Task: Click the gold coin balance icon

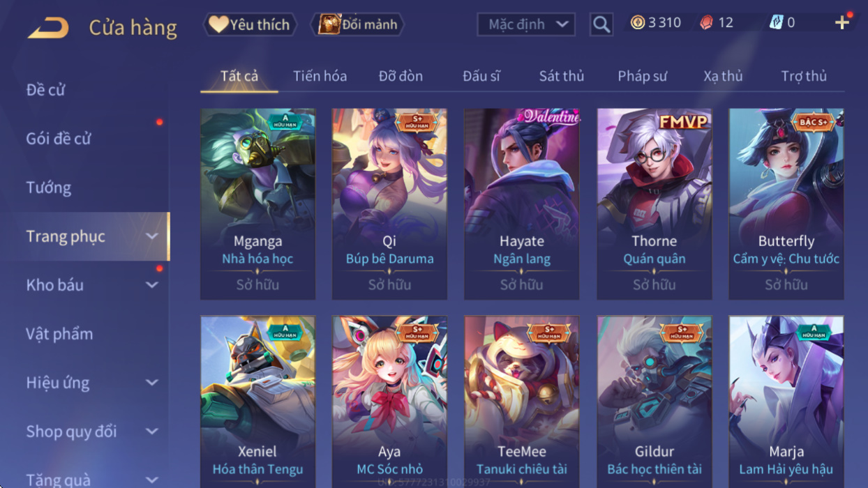Action: [x=638, y=22]
